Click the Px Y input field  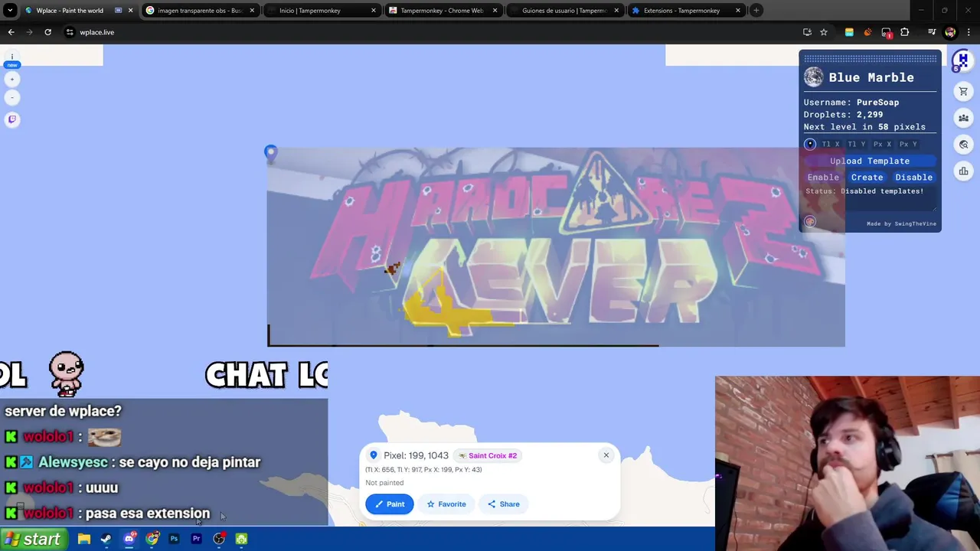pos(909,144)
